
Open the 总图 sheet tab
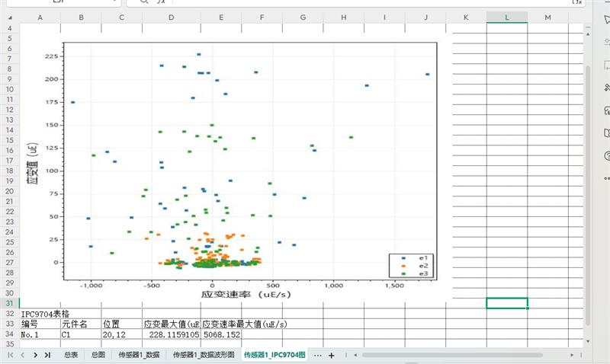click(98, 355)
